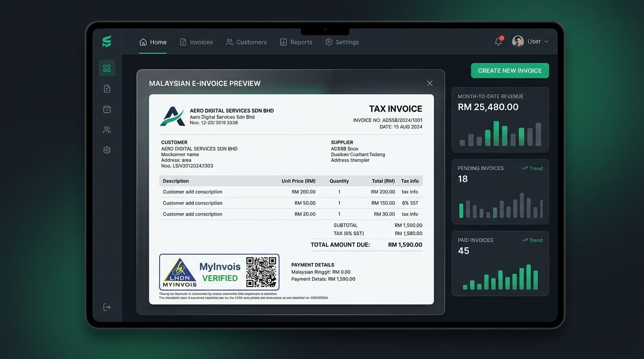Click the RM 25,480.00 revenue value
Viewport: 644px width, 359px height.
[488, 107]
